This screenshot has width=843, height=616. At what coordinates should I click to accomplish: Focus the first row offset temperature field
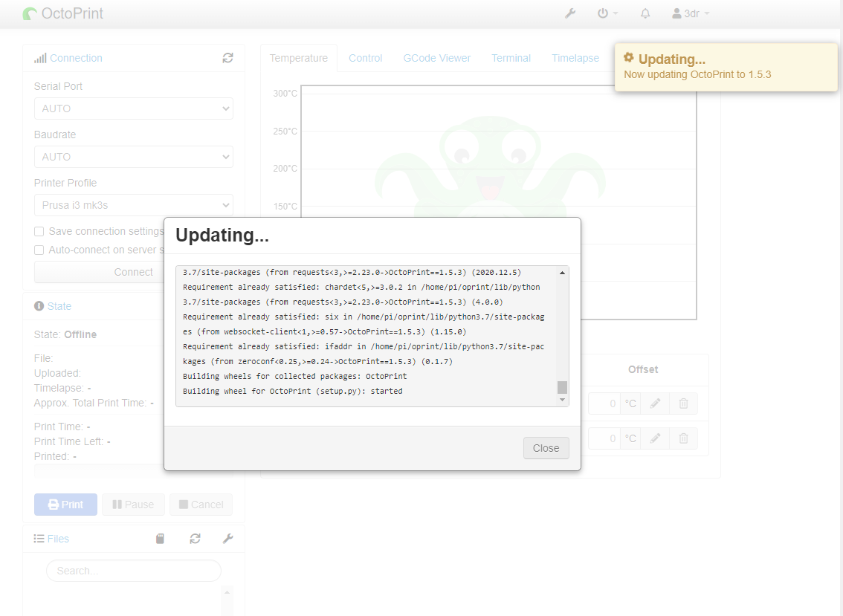pyautogui.click(x=604, y=403)
